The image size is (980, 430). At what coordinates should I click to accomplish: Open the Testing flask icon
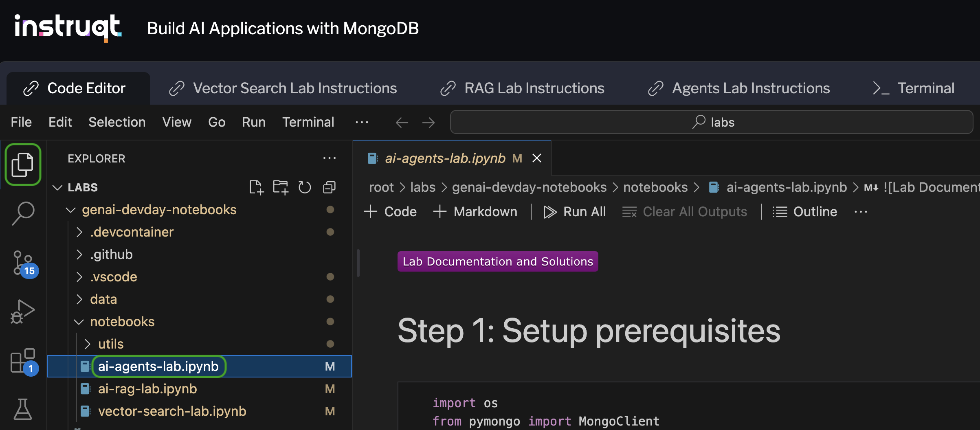tap(23, 409)
